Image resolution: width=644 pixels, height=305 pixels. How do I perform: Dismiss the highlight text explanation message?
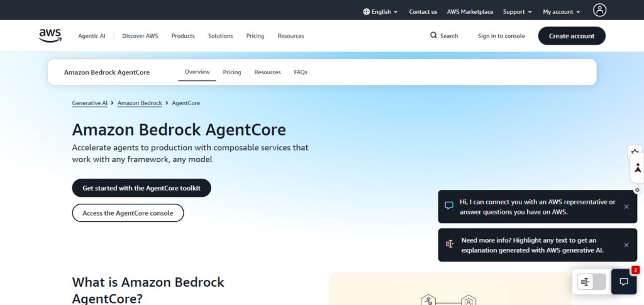tap(626, 245)
